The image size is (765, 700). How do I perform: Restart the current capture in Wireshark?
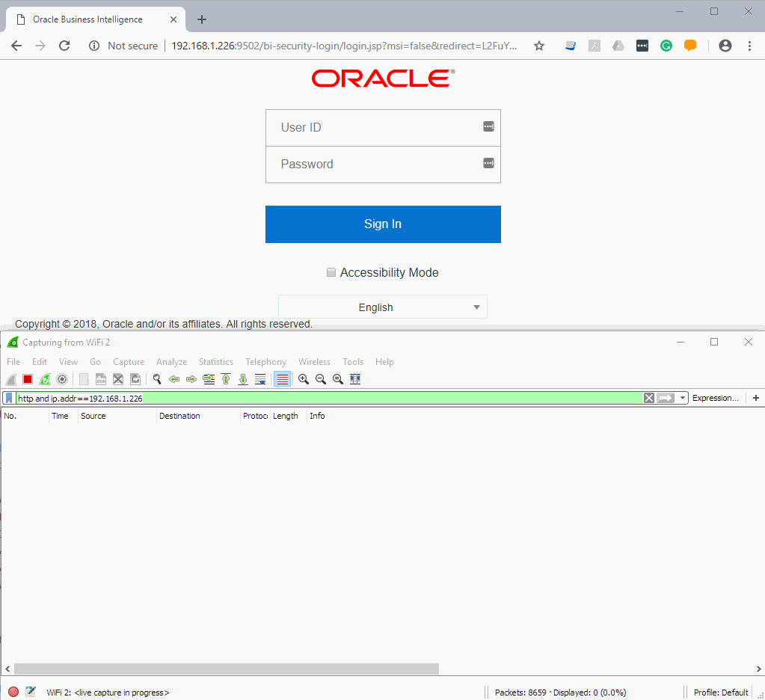pos(45,379)
